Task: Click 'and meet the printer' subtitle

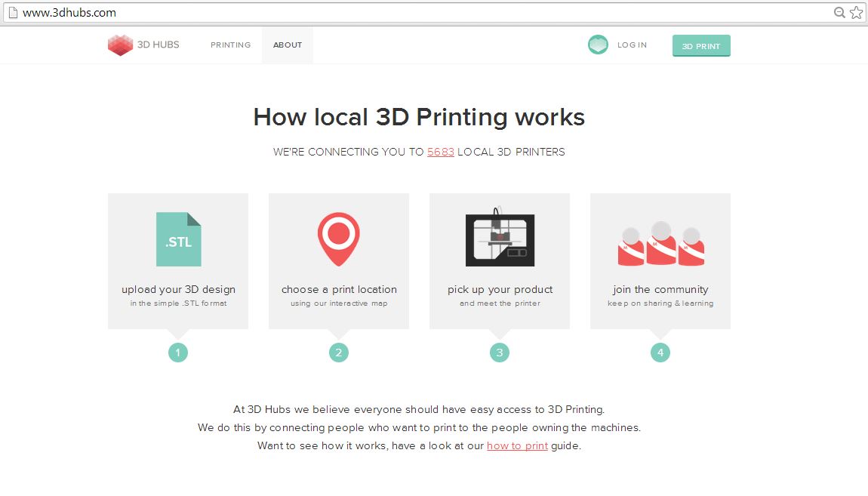Action: (500, 303)
